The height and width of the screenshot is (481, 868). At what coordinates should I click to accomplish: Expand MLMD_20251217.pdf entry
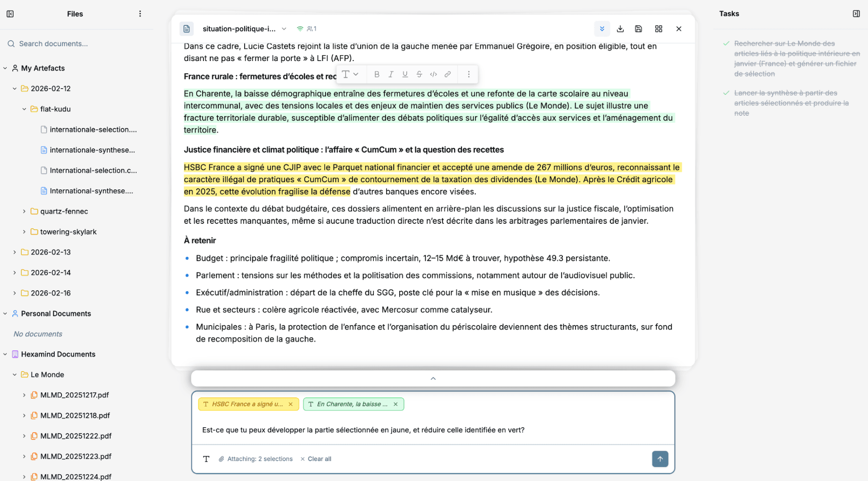click(24, 395)
